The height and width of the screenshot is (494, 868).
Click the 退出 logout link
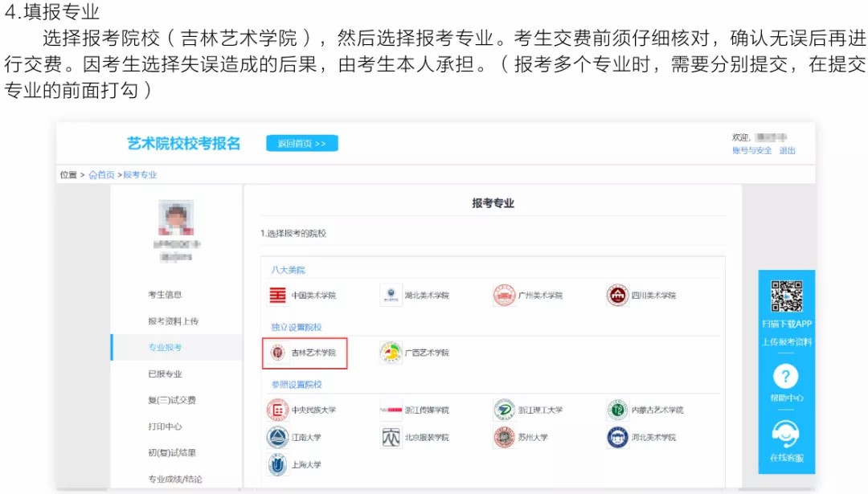coord(788,151)
